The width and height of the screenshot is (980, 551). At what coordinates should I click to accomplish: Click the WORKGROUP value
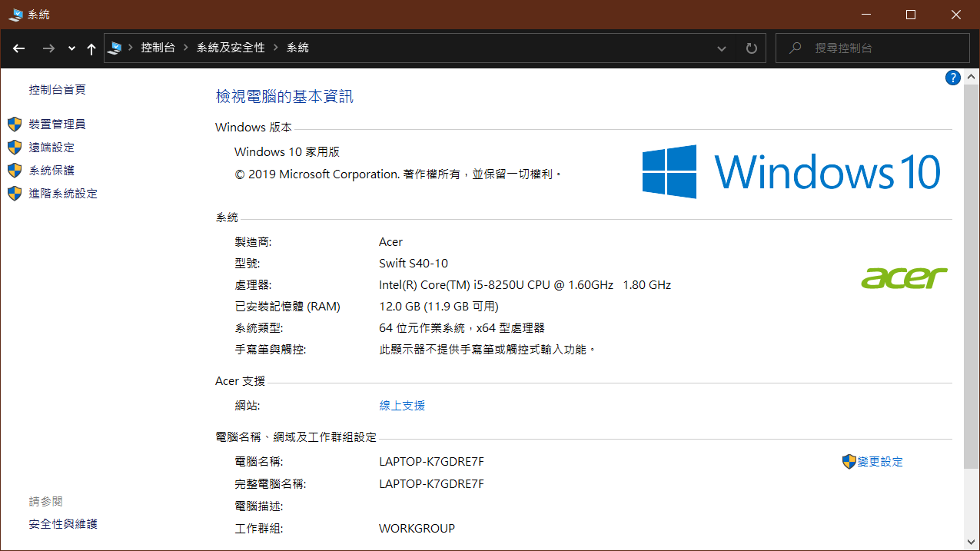417,529
